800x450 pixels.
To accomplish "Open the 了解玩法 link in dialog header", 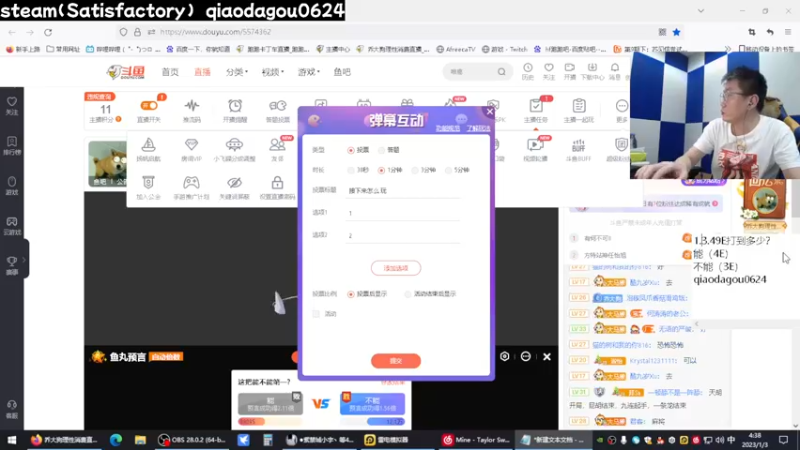I will (x=478, y=129).
